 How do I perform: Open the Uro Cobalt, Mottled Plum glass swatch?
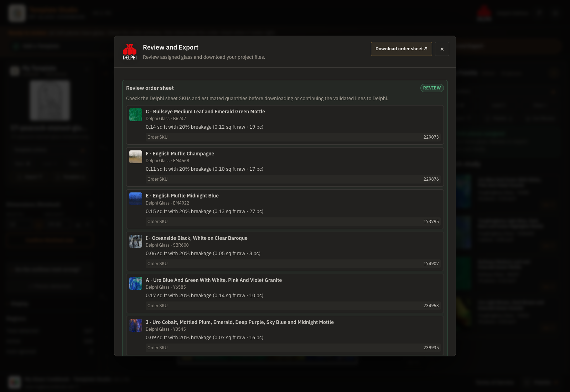coord(136,325)
